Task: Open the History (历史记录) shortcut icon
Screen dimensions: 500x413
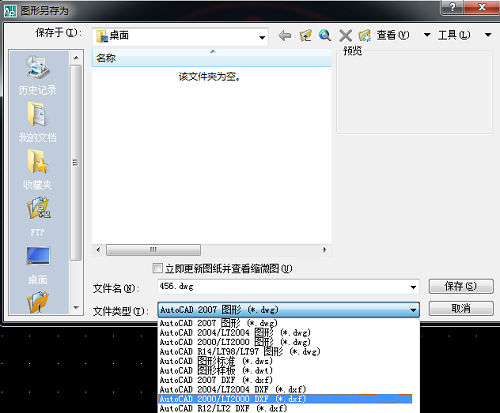Action: click(x=38, y=67)
